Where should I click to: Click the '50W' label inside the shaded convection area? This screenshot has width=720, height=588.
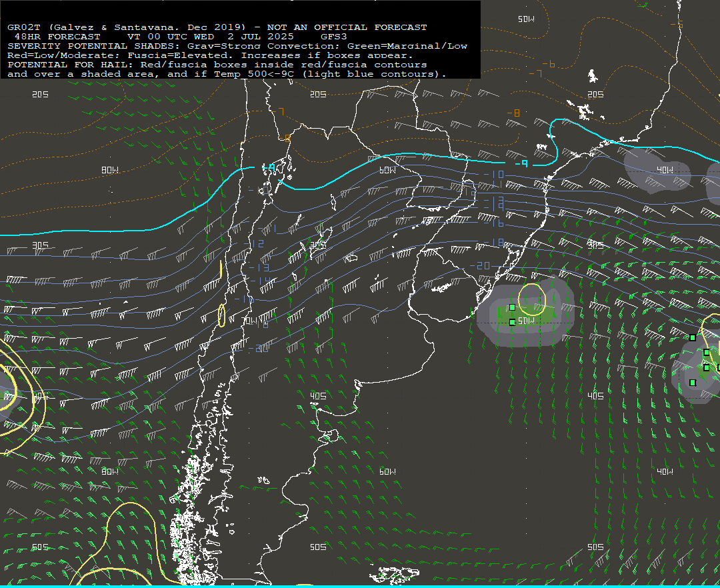click(526, 321)
